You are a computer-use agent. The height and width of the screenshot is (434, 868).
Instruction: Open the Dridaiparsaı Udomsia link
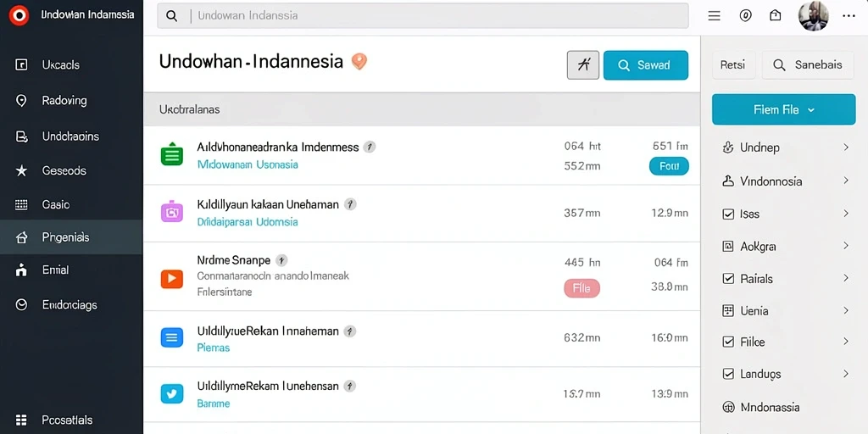248,222
